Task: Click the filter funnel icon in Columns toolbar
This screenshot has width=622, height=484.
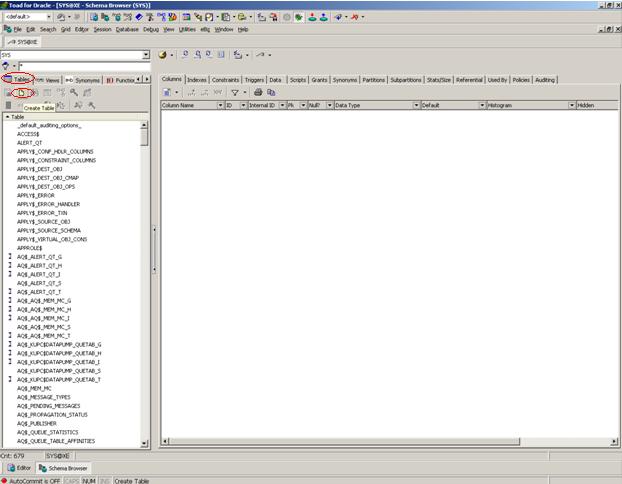Action: tap(235, 93)
